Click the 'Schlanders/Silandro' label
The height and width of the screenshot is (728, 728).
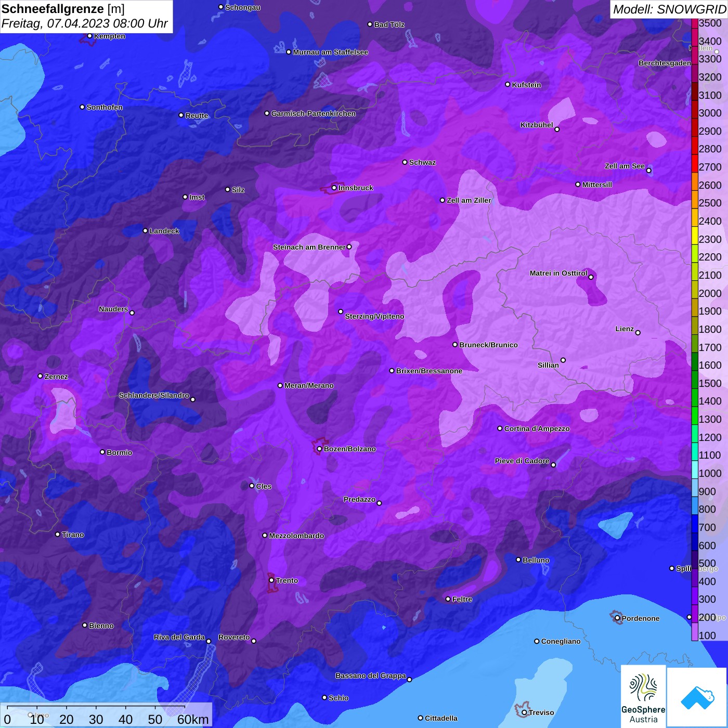[154, 395]
